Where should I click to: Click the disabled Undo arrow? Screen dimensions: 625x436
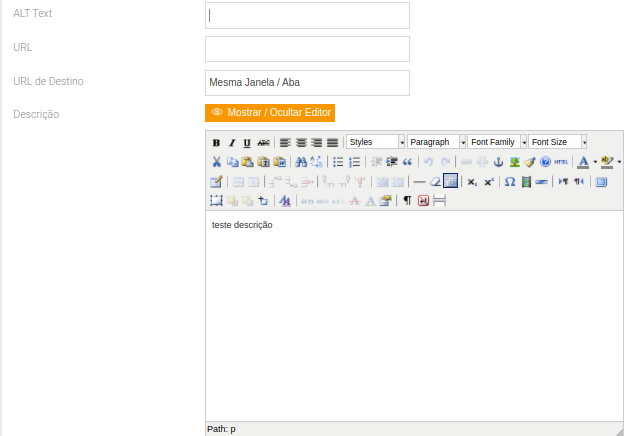(x=428, y=162)
